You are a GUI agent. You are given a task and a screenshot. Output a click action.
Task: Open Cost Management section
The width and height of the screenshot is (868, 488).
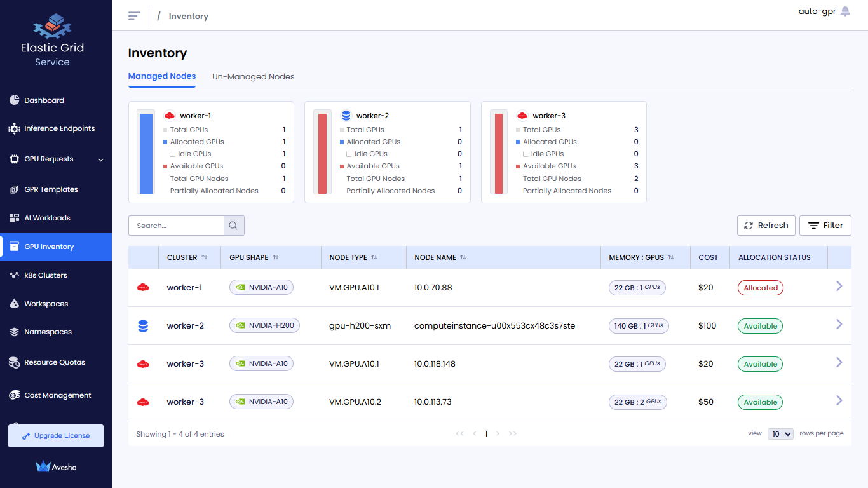57,395
